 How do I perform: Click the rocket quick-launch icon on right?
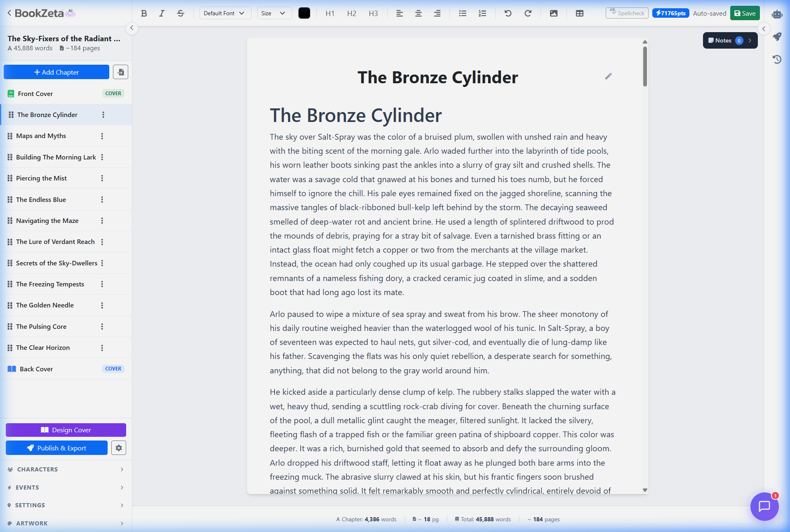tap(777, 37)
